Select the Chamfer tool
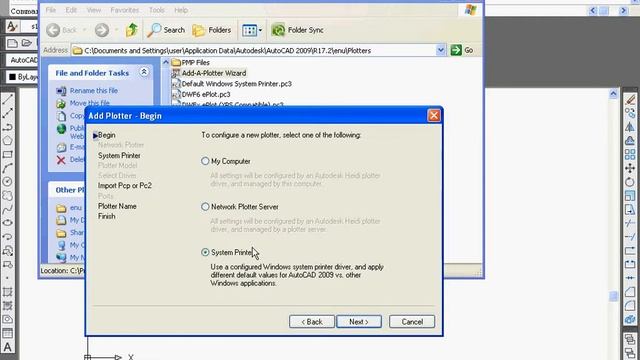The image size is (640, 360). [630, 292]
